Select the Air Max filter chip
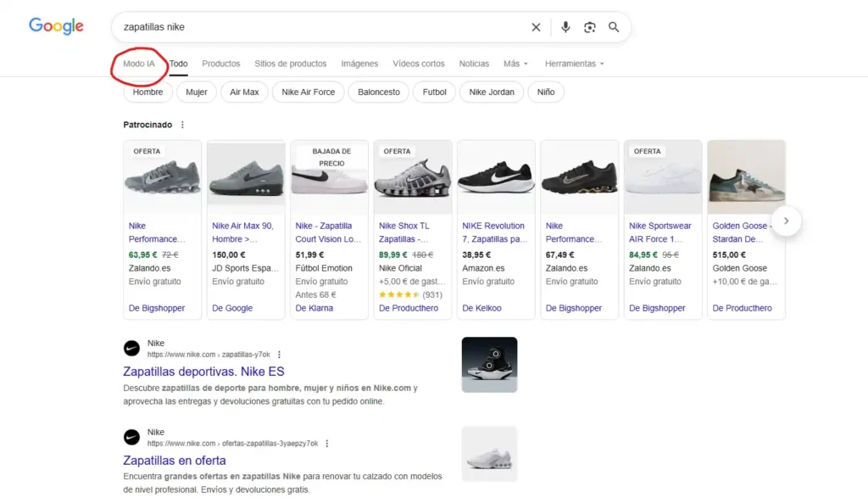This screenshot has height=498, width=868. coord(244,92)
